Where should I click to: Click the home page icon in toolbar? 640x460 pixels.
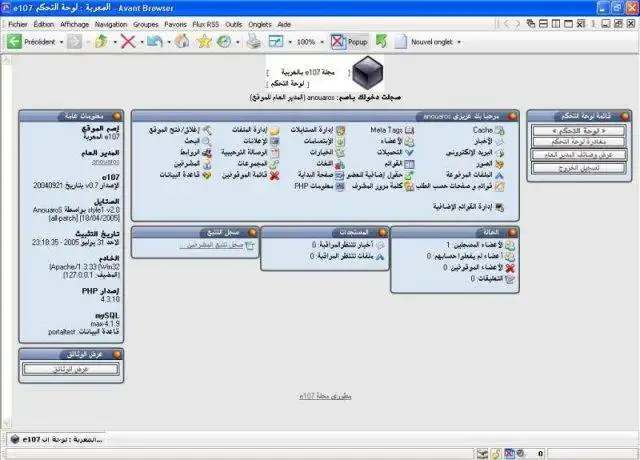pos(182,41)
